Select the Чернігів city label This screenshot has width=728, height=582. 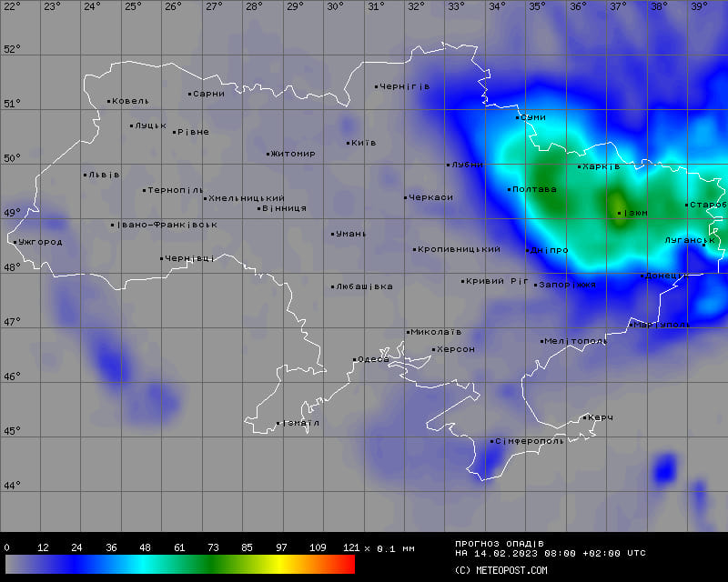(x=405, y=86)
